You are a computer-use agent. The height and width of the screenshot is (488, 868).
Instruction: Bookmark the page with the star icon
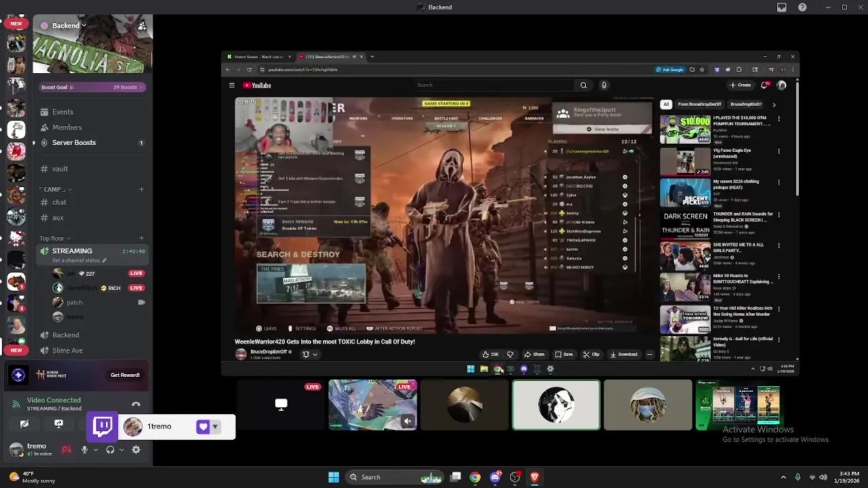pos(702,70)
